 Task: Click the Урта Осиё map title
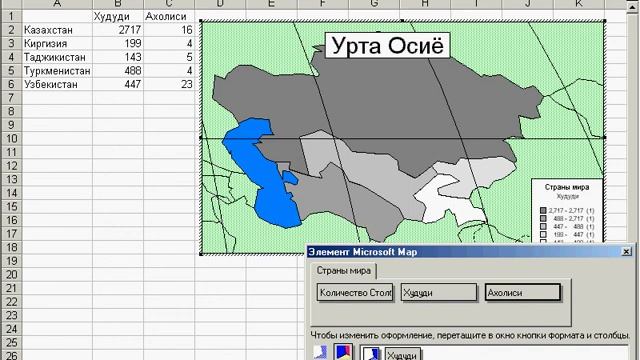click(x=387, y=45)
